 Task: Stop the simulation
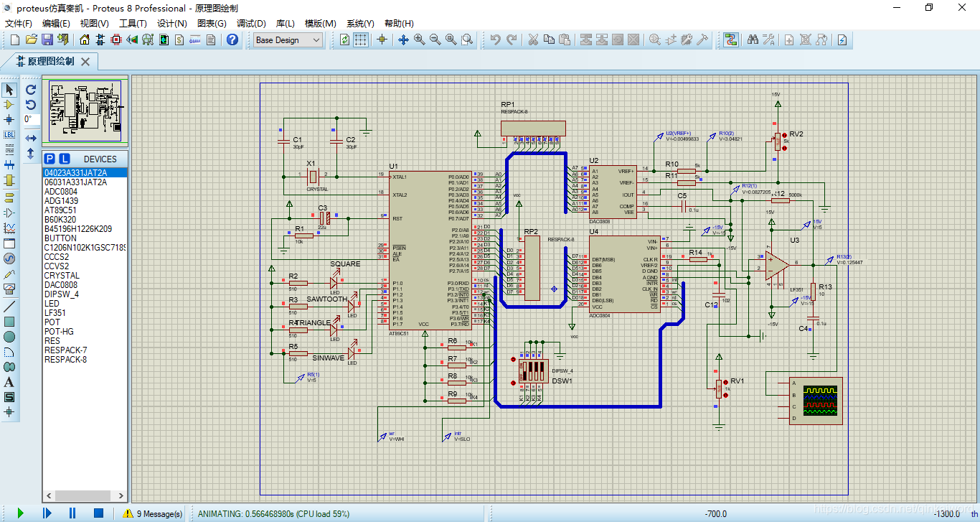click(x=99, y=513)
